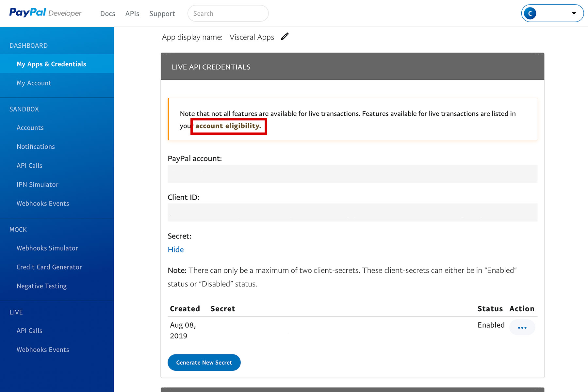Screen dimensions: 588x392
Task: Click the Secret column header in table
Action: (x=223, y=309)
